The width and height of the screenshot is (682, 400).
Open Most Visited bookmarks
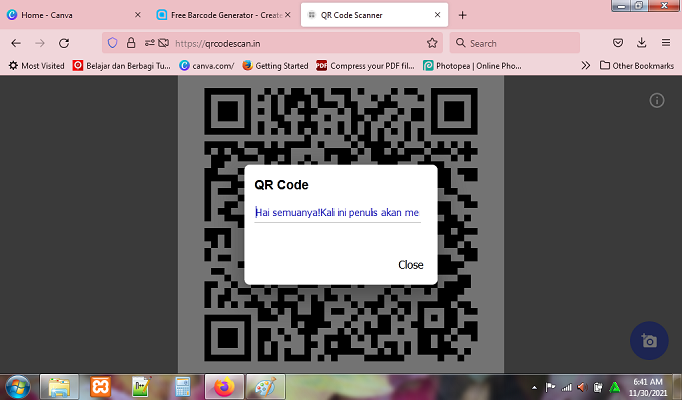tap(37, 66)
